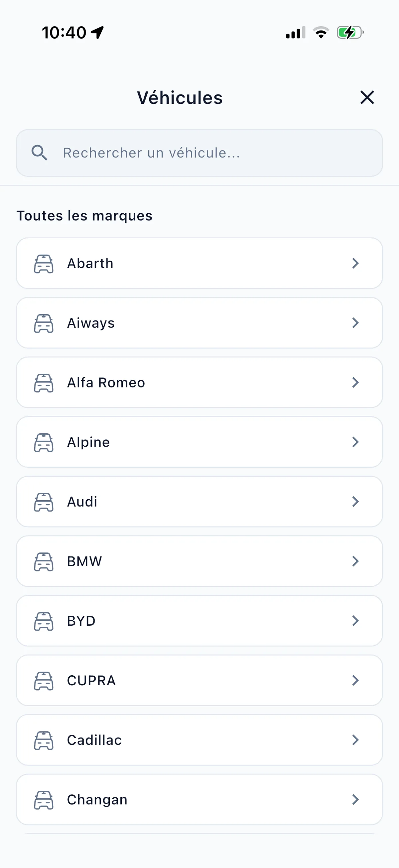Open the CUPRA chevron arrow
The height and width of the screenshot is (868, 399).
pos(355,680)
